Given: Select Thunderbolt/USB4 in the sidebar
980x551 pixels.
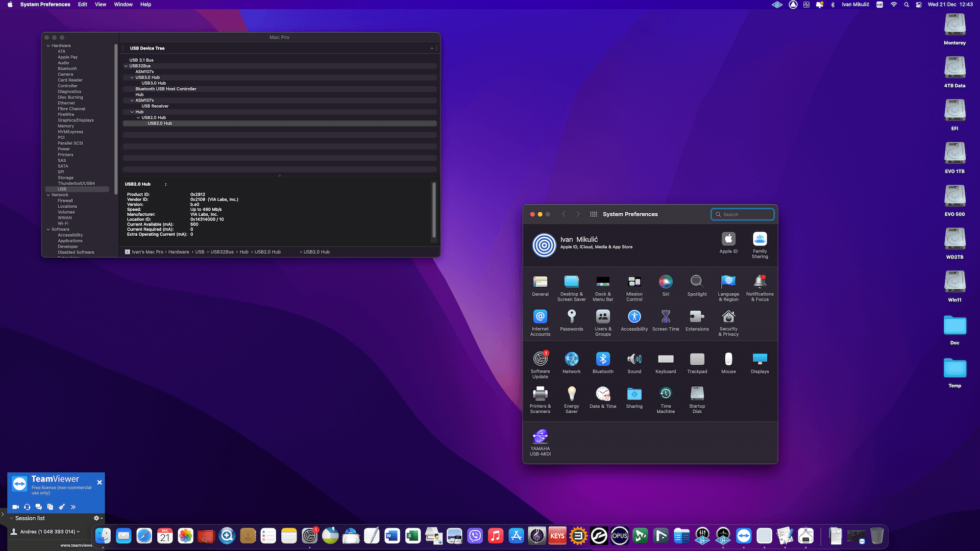Looking at the screenshot, I should [x=76, y=183].
